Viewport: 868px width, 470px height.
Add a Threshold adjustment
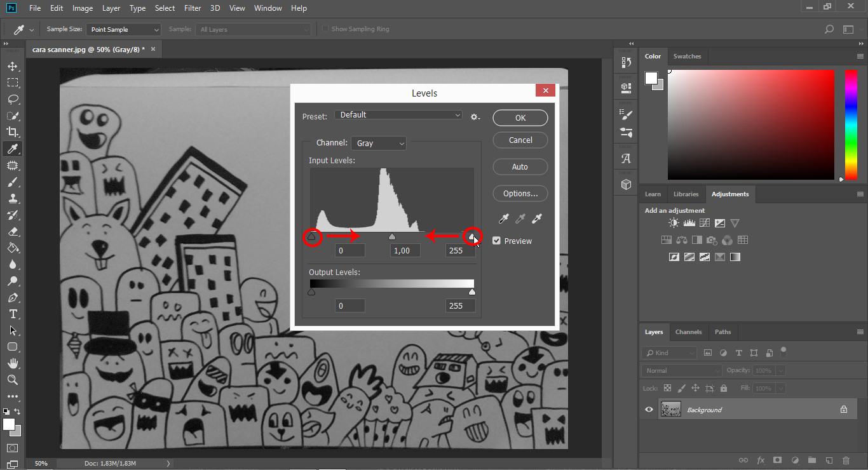coord(704,257)
